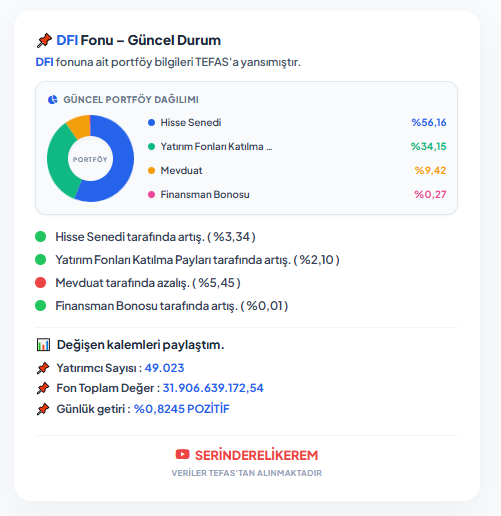
Task: Click the blue legend dot for Hisse Senedi
Action: pos(151,123)
